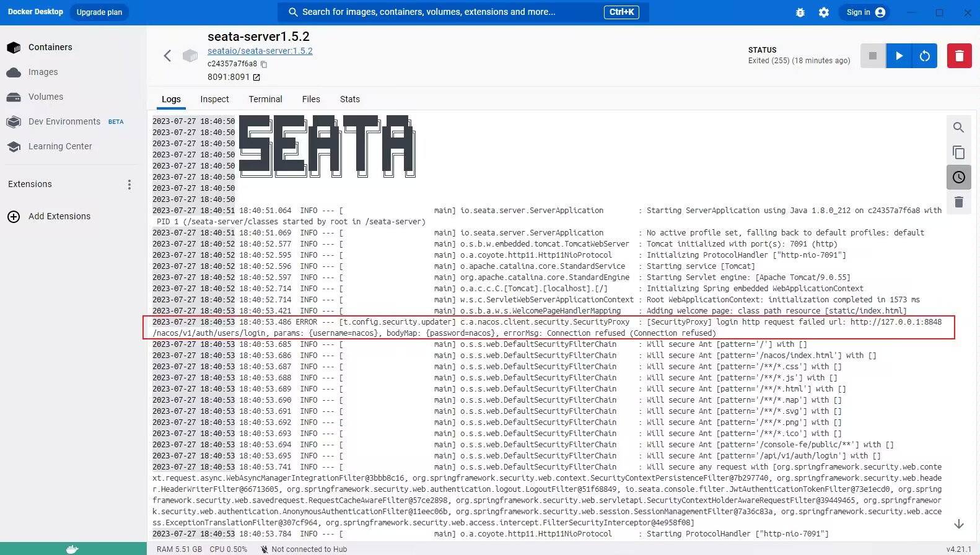980x555 pixels.
Task: Click Not connected to Hub status
Action: [304, 549]
